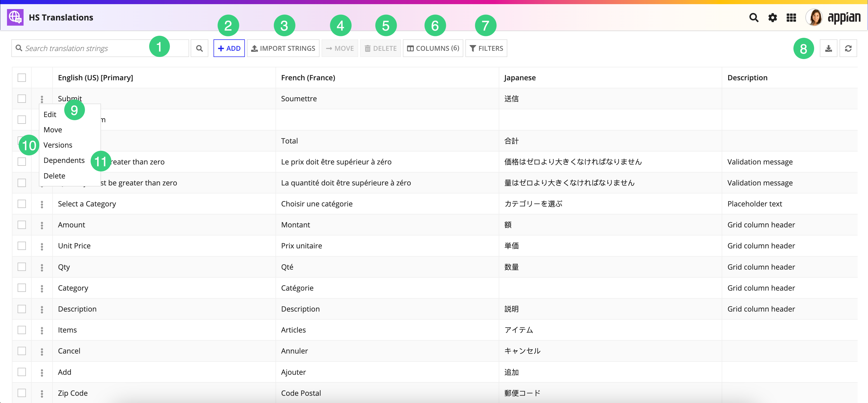This screenshot has width=868, height=403.
Task: Select the 'Soumettre' French cell
Action: coord(387,98)
